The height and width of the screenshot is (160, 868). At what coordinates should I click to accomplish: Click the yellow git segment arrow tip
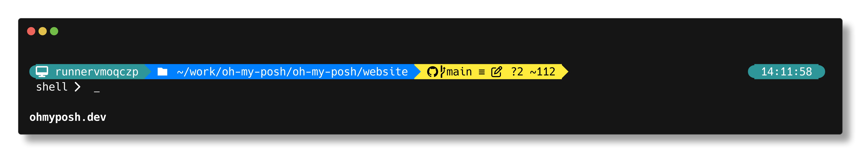pyautogui.click(x=565, y=72)
